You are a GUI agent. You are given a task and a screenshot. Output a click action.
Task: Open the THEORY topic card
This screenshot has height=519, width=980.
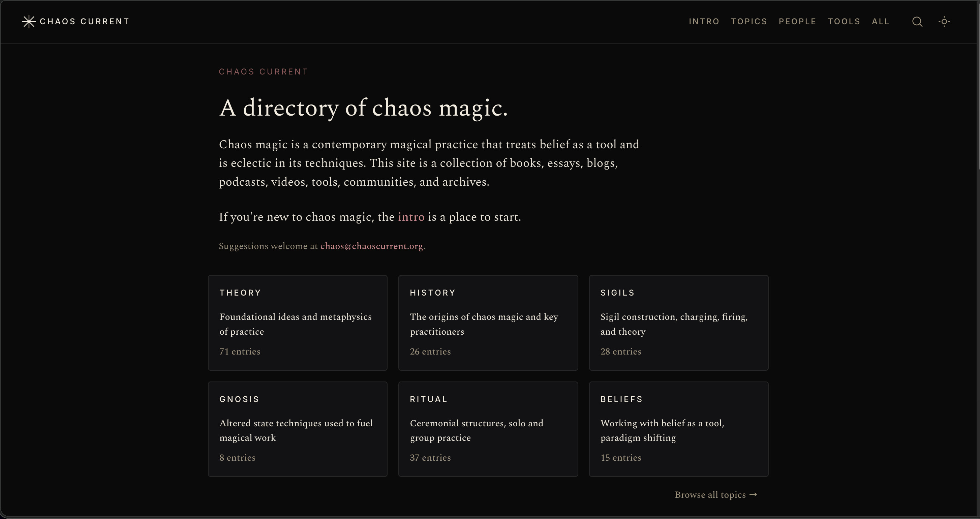point(298,323)
